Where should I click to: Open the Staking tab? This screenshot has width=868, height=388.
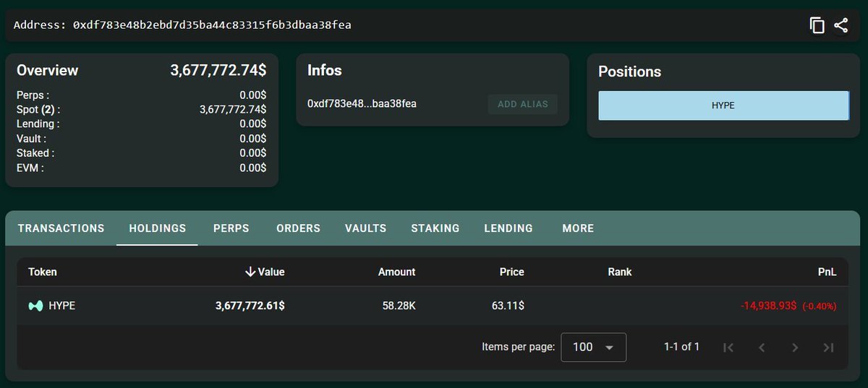click(x=435, y=228)
